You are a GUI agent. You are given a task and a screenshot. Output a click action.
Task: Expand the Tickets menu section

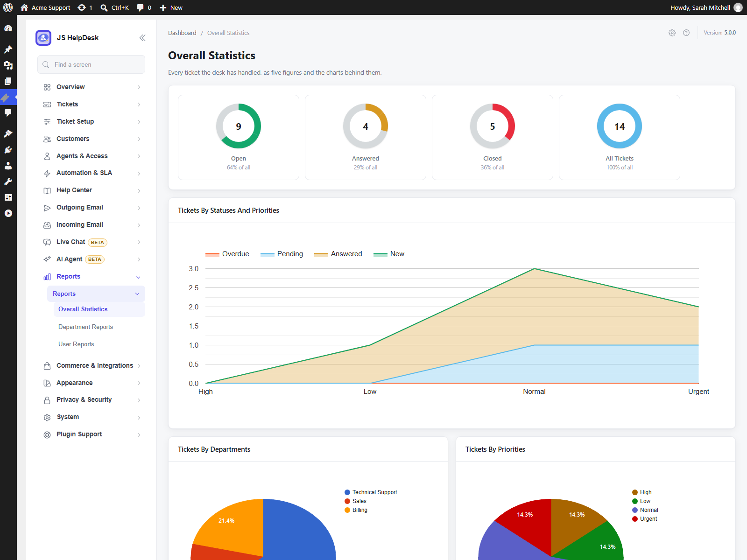pos(92,105)
